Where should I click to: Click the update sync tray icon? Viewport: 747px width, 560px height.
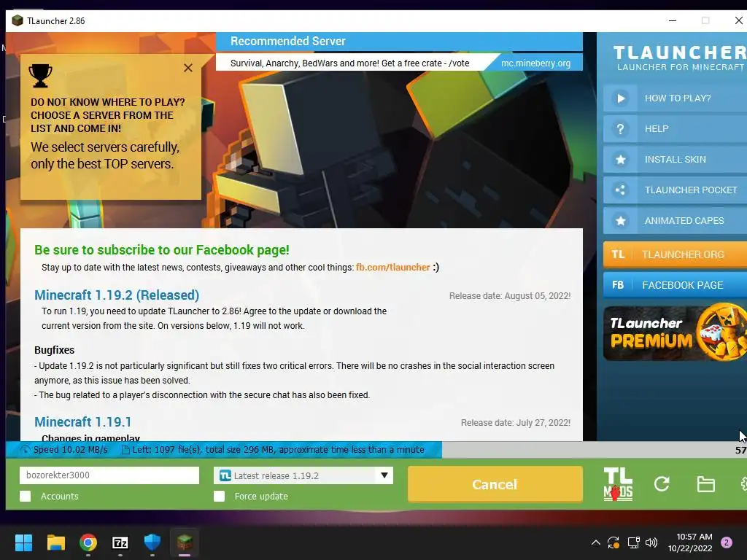point(614,542)
